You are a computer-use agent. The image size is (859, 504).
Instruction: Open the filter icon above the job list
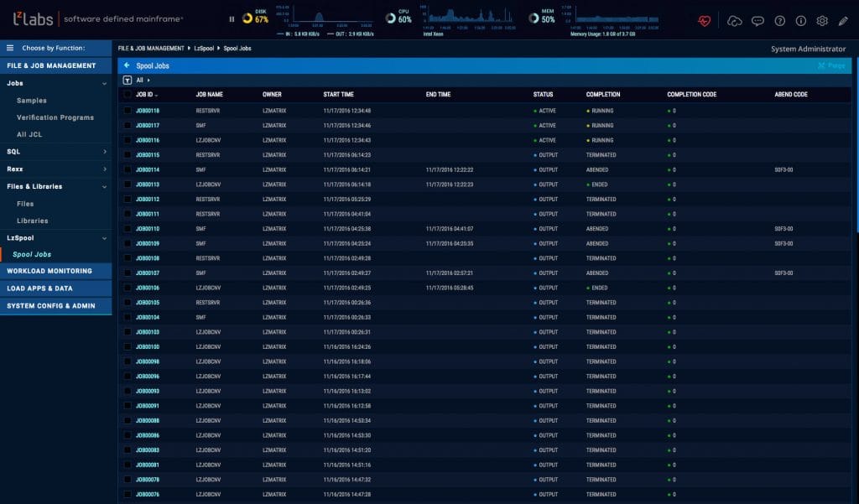coord(128,80)
